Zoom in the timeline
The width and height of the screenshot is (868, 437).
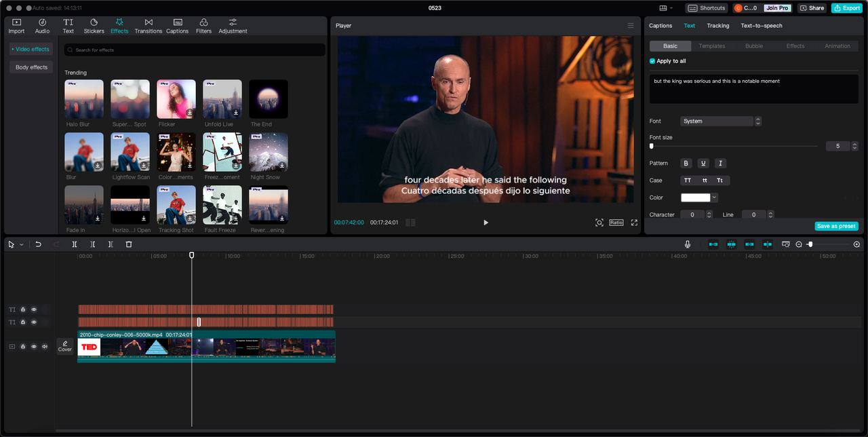click(x=856, y=244)
